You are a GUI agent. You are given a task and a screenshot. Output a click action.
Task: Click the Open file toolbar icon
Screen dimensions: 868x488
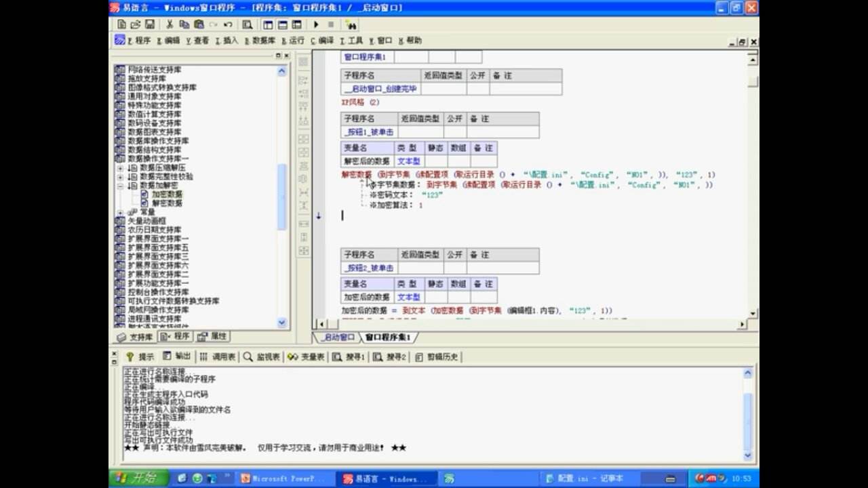[136, 24]
